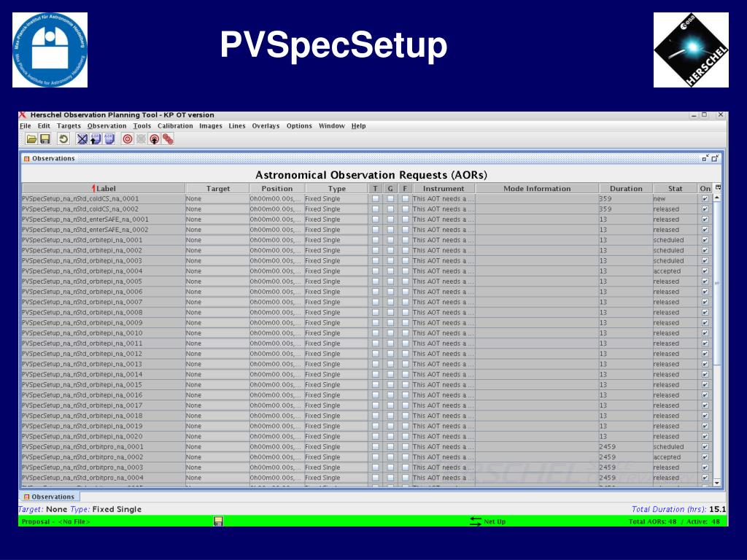Toggle T checkbox for orbitpro_na_0001 row
Viewport: 747px width, 560px height.
point(376,447)
